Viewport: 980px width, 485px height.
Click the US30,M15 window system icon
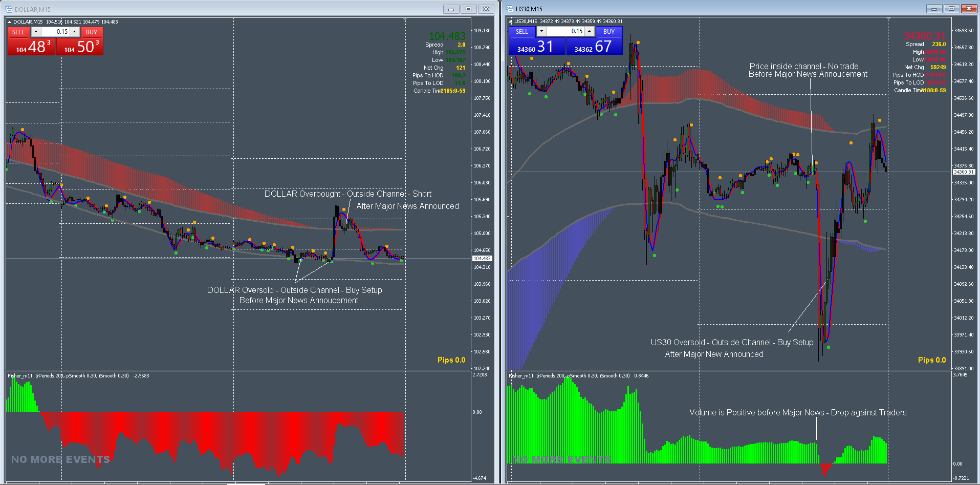pos(510,9)
